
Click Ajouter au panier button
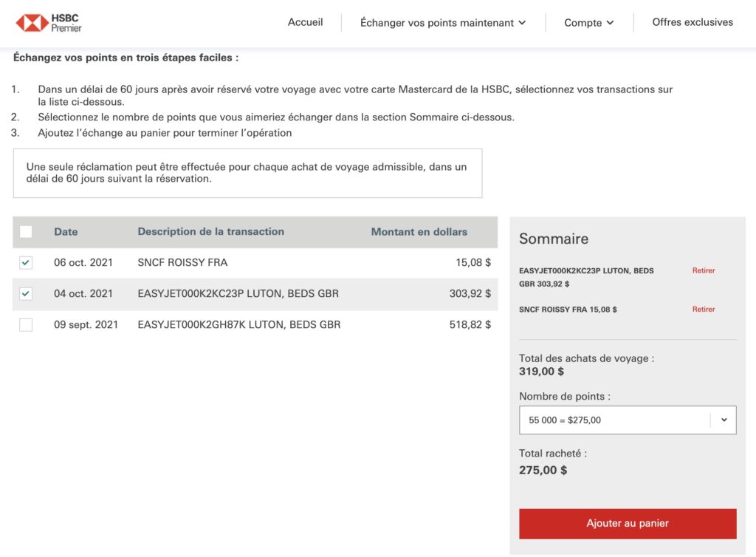(x=627, y=523)
